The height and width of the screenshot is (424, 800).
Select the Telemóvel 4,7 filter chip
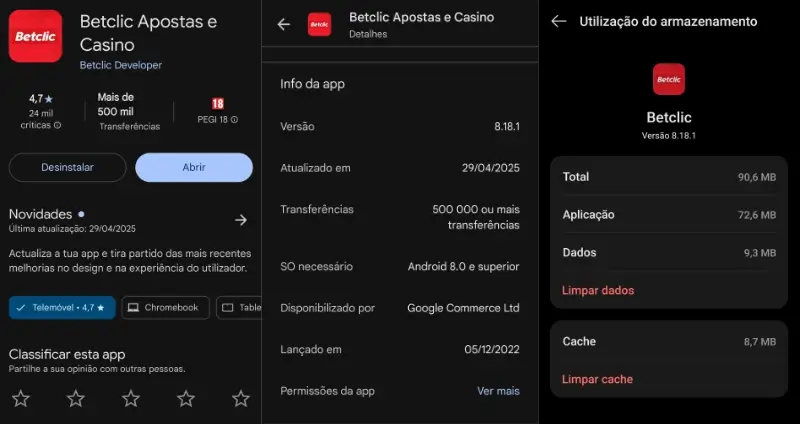pos(62,308)
